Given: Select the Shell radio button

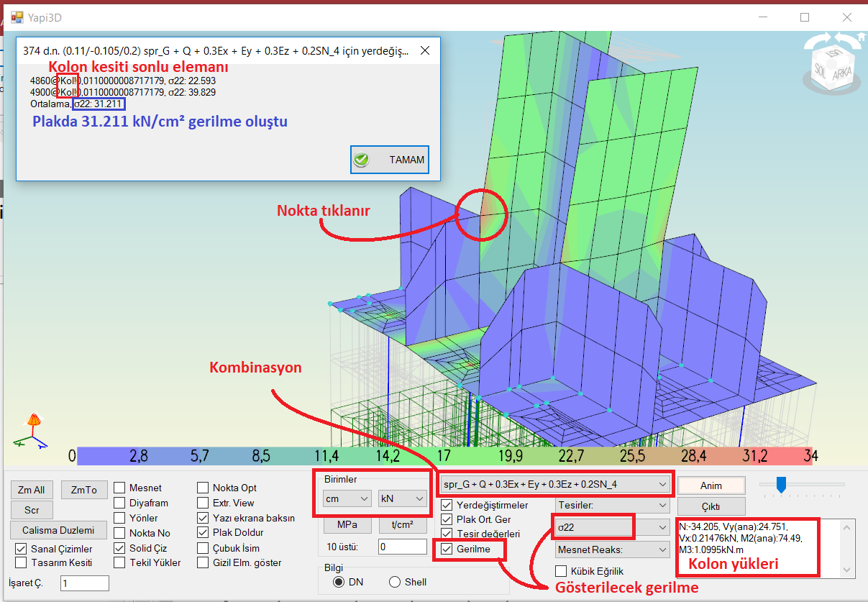Looking at the screenshot, I should (395, 582).
